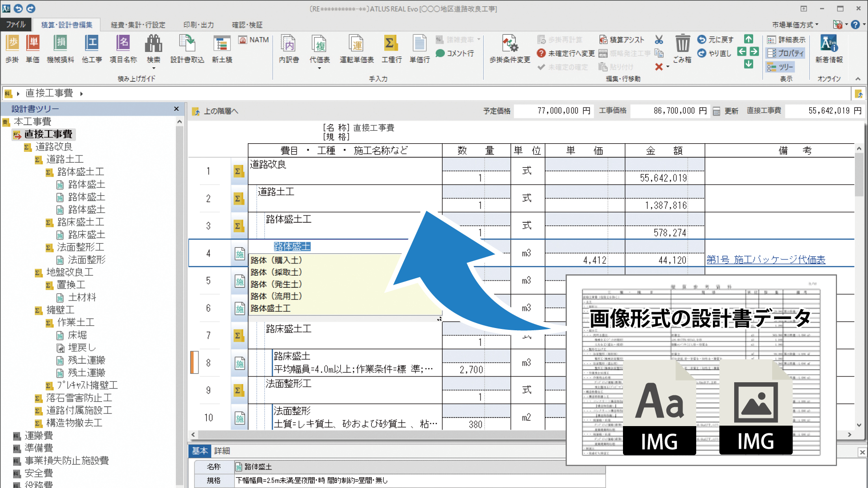Move row up with green arrow

point(749,39)
